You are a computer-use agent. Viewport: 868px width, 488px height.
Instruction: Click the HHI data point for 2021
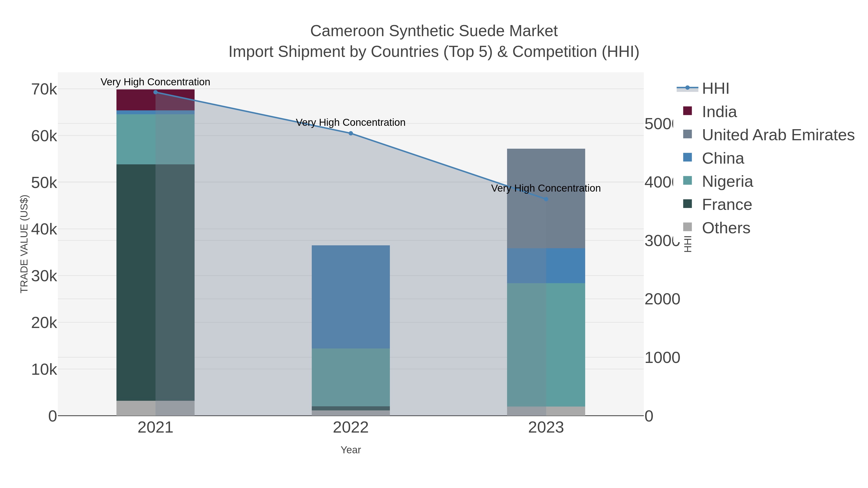pyautogui.click(x=155, y=92)
